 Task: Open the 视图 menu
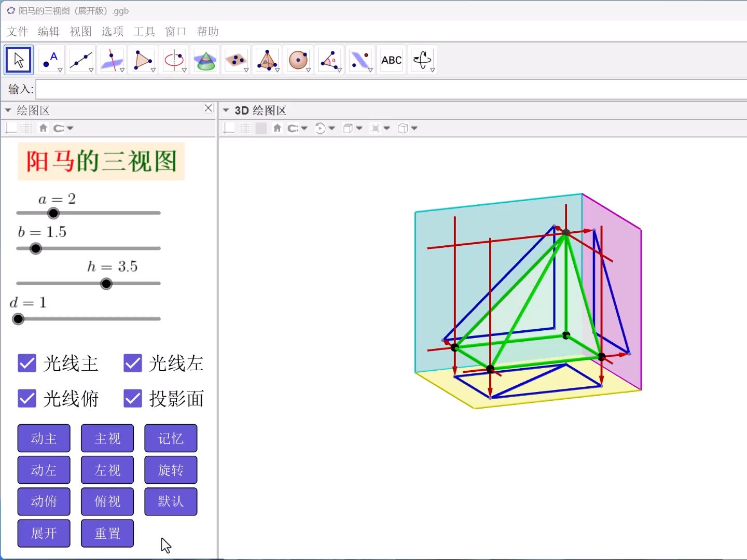coord(81,32)
